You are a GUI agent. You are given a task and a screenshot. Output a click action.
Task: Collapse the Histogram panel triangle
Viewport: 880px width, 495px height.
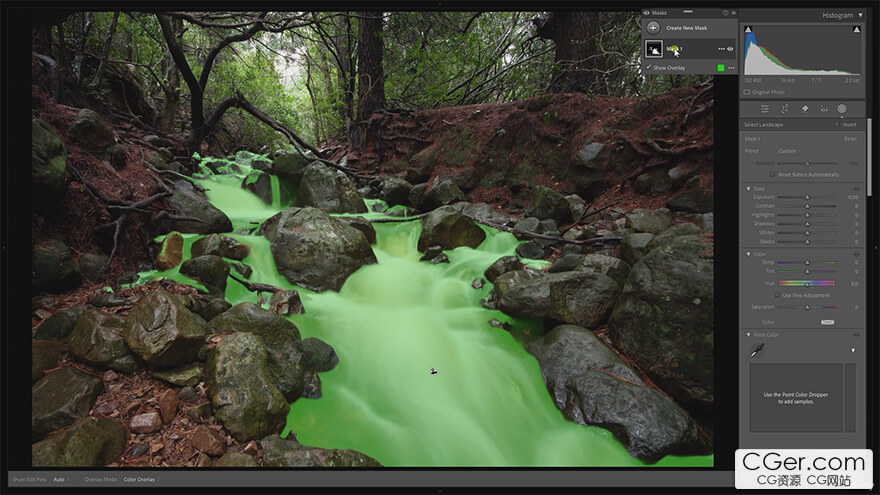point(860,15)
